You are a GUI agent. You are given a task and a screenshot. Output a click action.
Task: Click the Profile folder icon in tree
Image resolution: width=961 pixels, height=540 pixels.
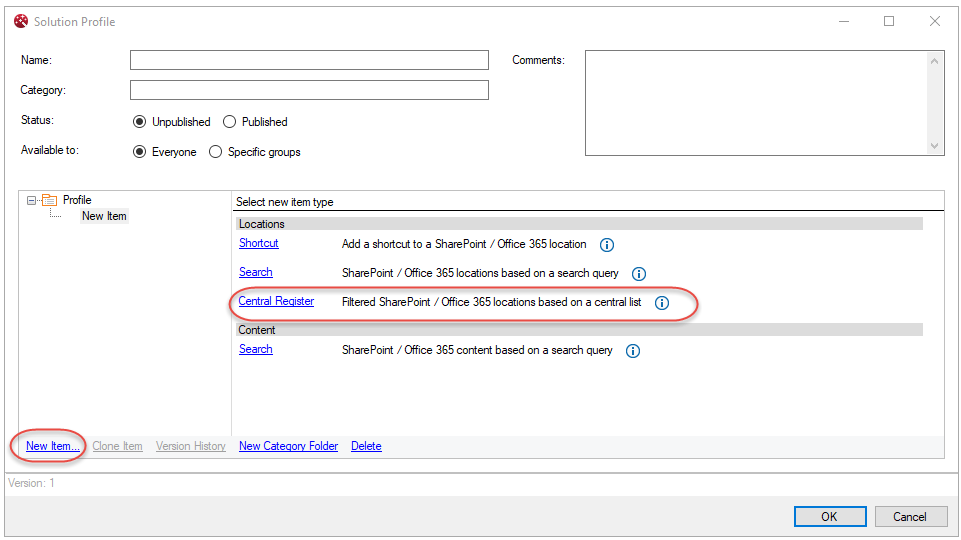49,201
